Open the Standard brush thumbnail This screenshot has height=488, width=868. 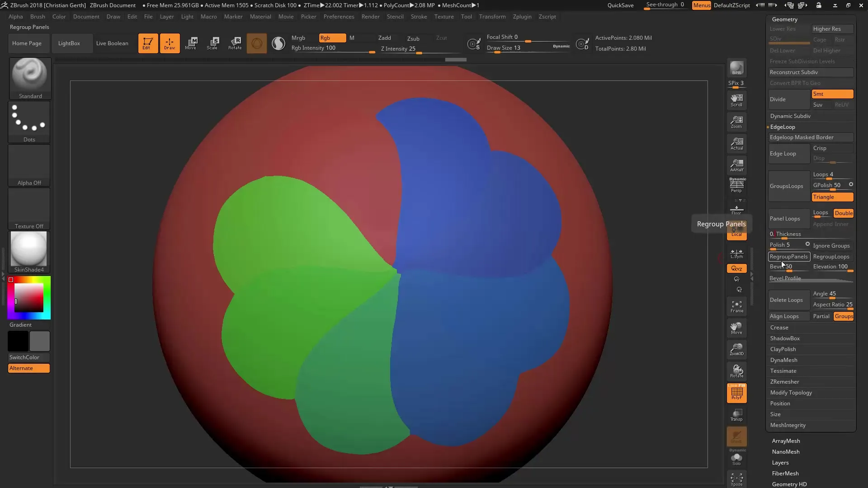(30, 78)
